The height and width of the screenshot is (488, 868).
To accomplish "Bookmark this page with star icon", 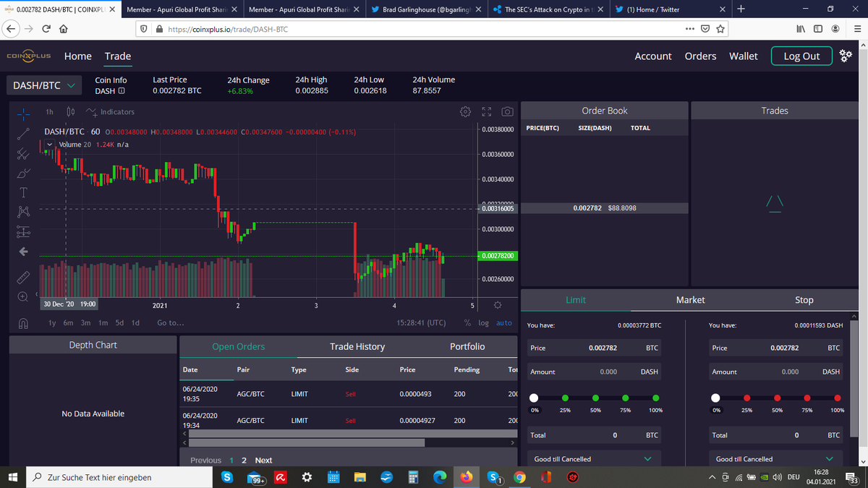I will coord(721,29).
